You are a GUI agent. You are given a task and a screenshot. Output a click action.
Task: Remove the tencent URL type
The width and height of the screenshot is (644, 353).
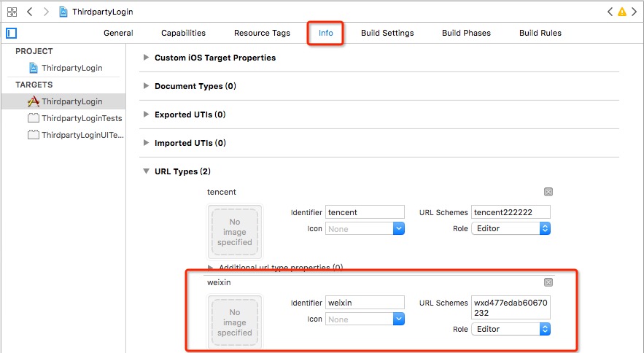click(x=548, y=192)
